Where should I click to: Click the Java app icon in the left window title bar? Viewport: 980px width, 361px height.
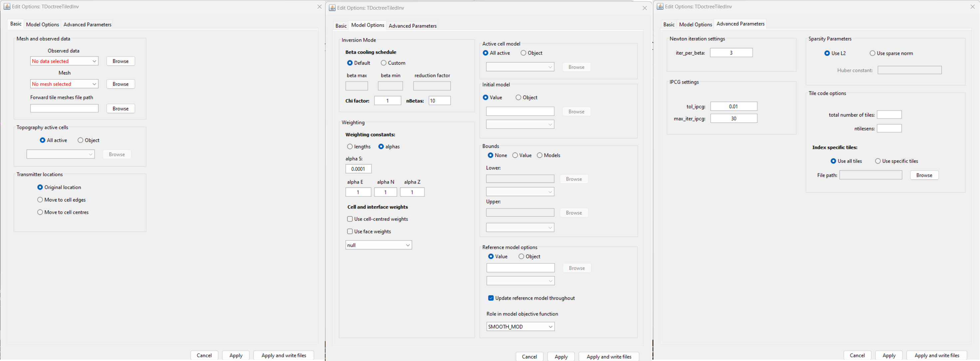click(x=7, y=6)
